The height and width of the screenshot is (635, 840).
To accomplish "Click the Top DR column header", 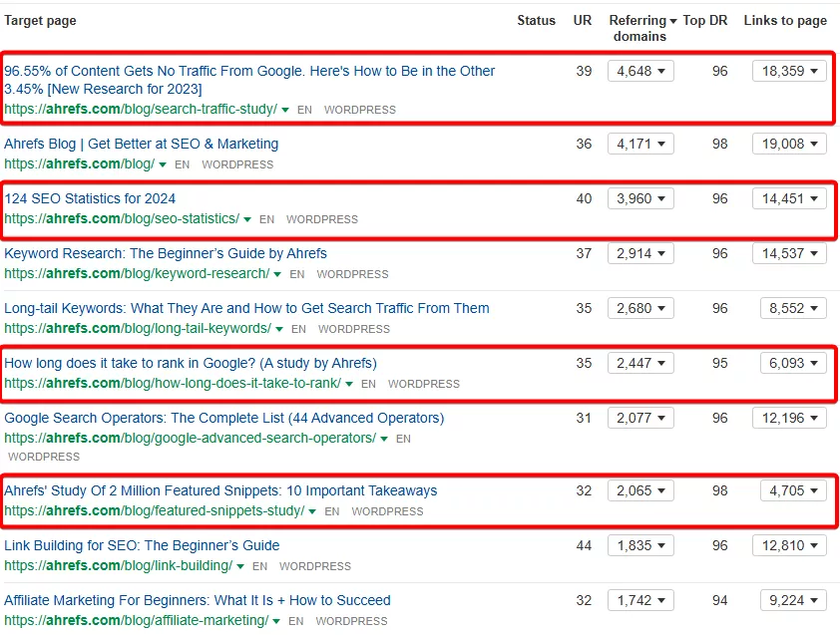I will pyautogui.click(x=705, y=20).
